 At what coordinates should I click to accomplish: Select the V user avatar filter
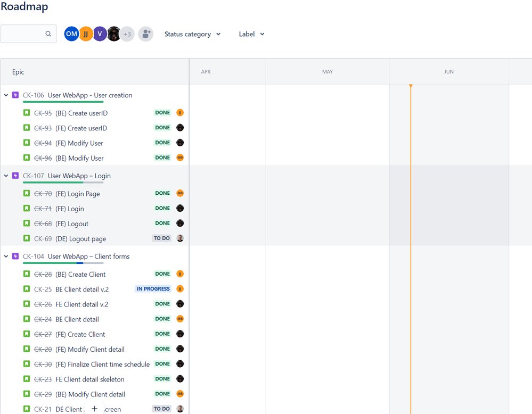click(100, 34)
